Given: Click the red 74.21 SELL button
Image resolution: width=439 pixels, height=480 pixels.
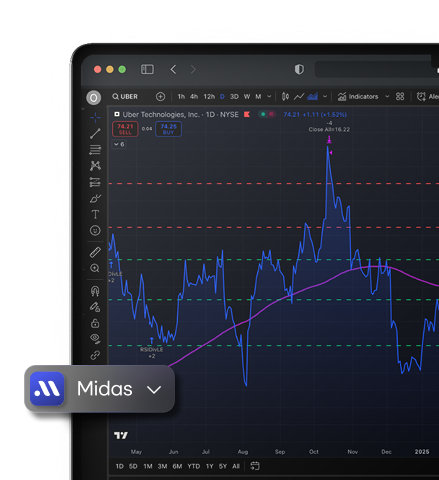Looking at the screenshot, I should (x=125, y=129).
